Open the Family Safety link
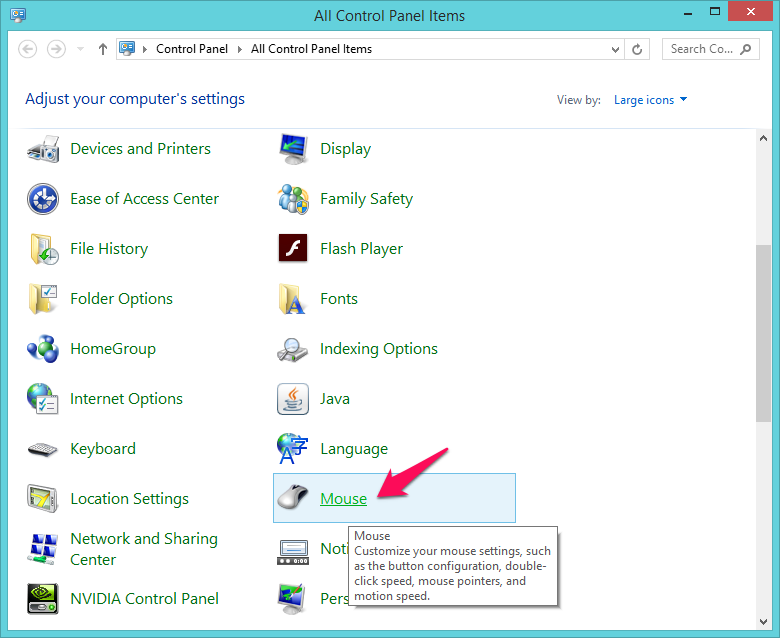Image resolution: width=780 pixels, height=638 pixels. click(x=366, y=199)
